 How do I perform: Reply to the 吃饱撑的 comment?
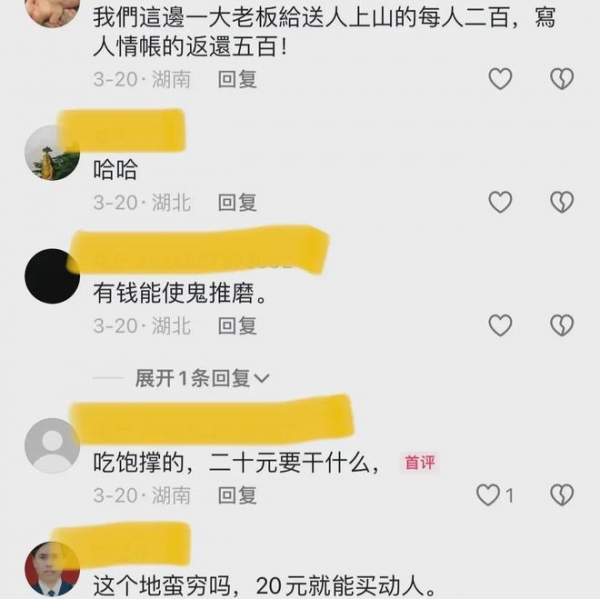[x=237, y=495]
